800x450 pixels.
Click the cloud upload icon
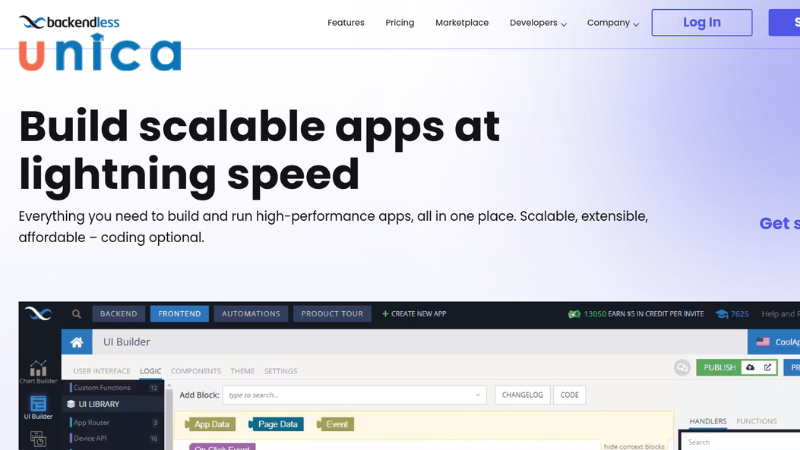[750, 367]
